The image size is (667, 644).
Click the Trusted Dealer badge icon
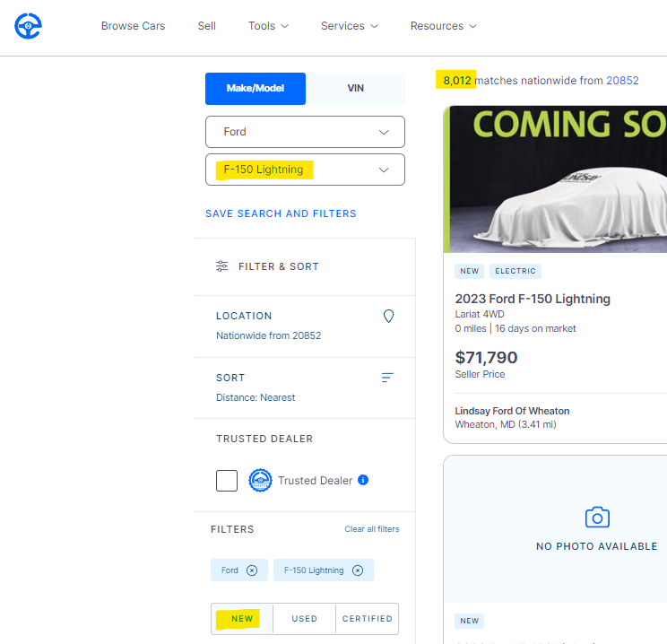coord(260,481)
